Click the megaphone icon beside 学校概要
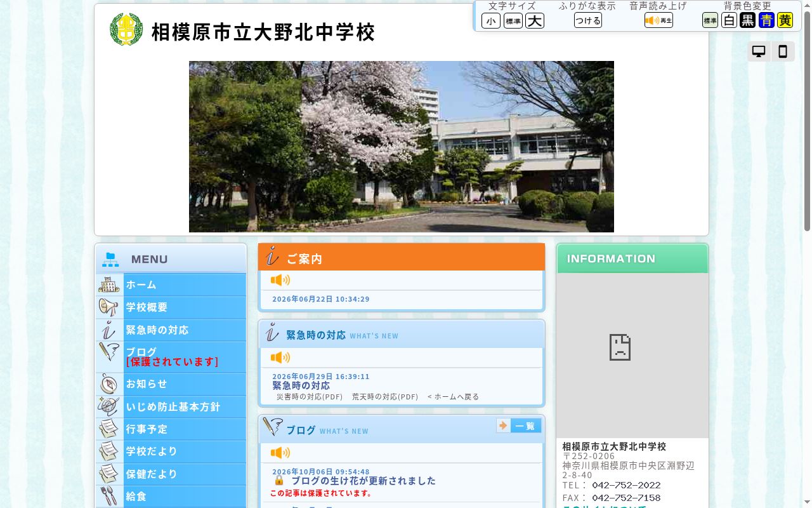The image size is (812, 508). (x=109, y=307)
